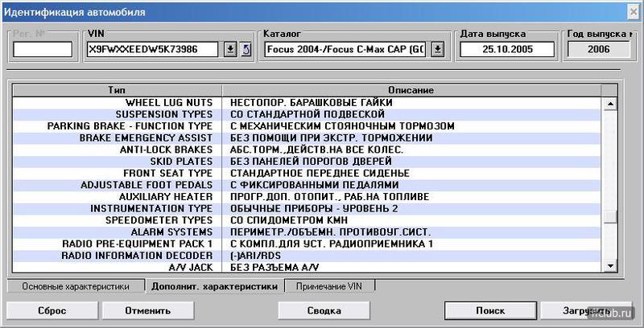
Task: Click description ПРОГР.ДОП. ОТОПИТ., РАБ.НА ТОПЛИВЕ
Action: click(x=329, y=197)
